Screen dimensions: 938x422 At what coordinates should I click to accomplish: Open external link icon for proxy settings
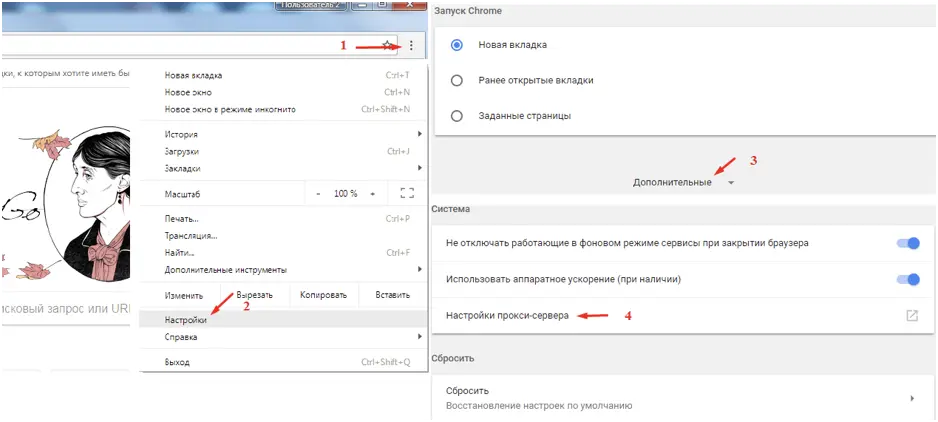click(x=912, y=315)
